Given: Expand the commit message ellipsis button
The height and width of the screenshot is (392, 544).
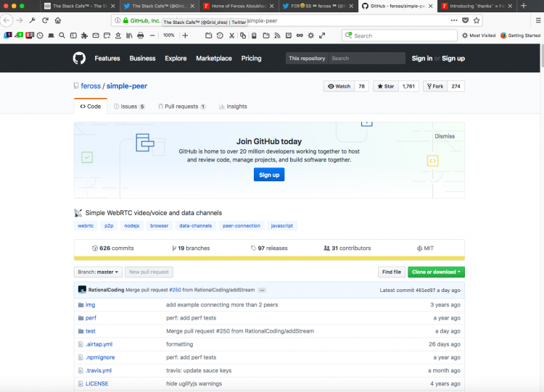Looking at the screenshot, I should coord(262,290).
